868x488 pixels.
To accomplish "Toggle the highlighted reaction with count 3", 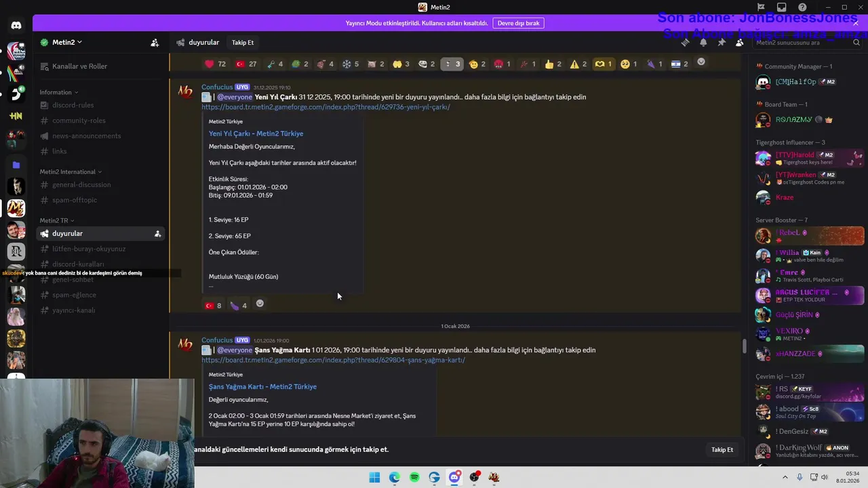I will (x=451, y=64).
